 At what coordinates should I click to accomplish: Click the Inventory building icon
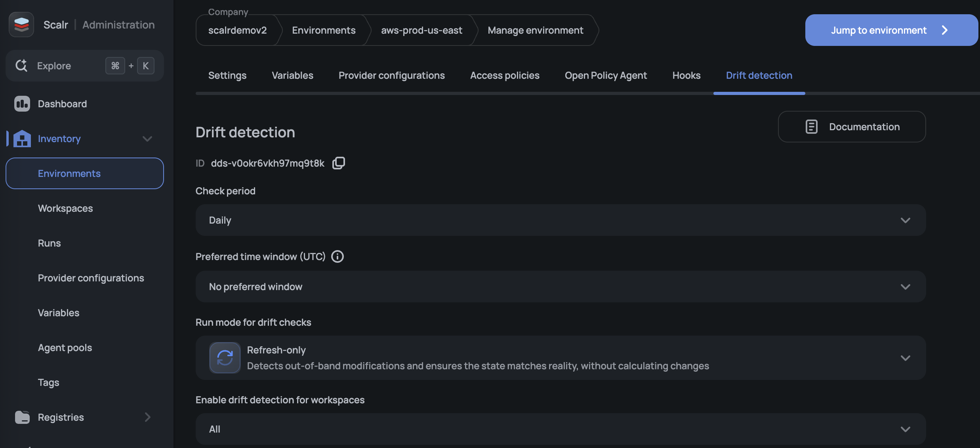tap(22, 139)
